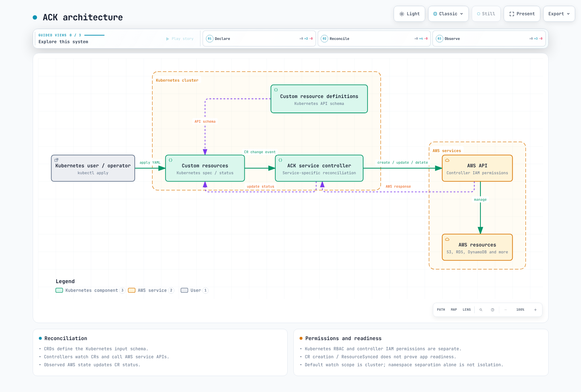This screenshot has height=392, width=581.
Task: Open the Export dropdown menu
Action: (559, 14)
